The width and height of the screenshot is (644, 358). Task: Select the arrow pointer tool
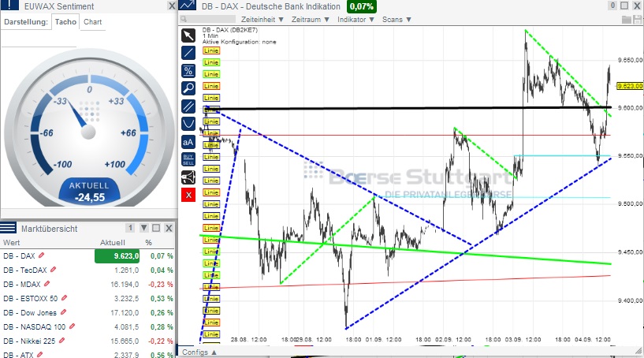[188, 35]
